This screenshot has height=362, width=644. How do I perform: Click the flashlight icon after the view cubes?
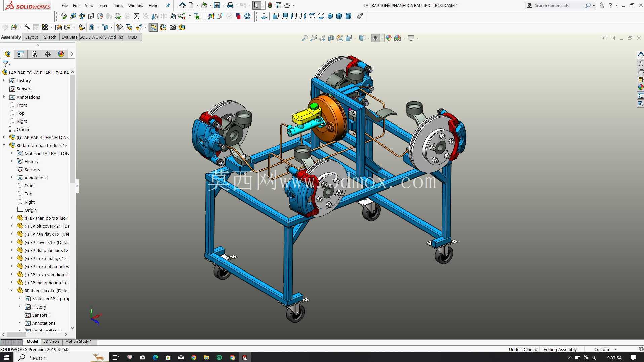(360, 16)
